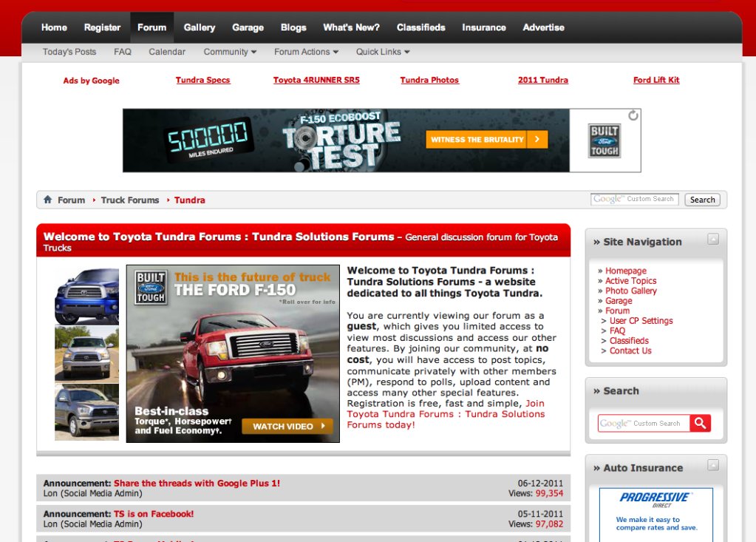Open Contact Us link
This screenshot has height=542, width=756.
pyautogui.click(x=630, y=350)
